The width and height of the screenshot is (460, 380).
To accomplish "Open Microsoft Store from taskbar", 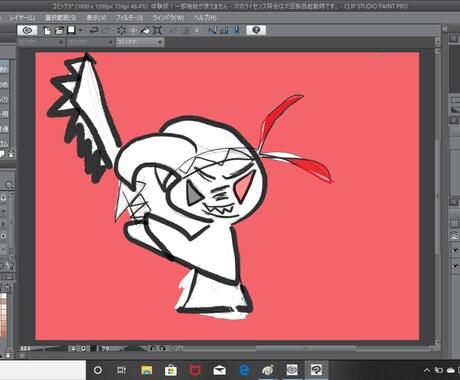I will (x=171, y=370).
